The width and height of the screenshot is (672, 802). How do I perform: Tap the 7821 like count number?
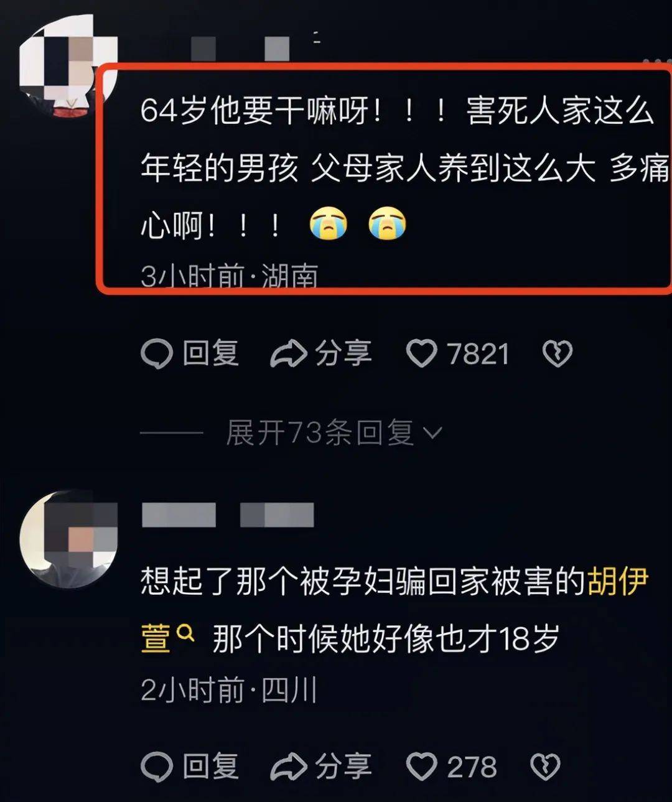click(x=478, y=354)
